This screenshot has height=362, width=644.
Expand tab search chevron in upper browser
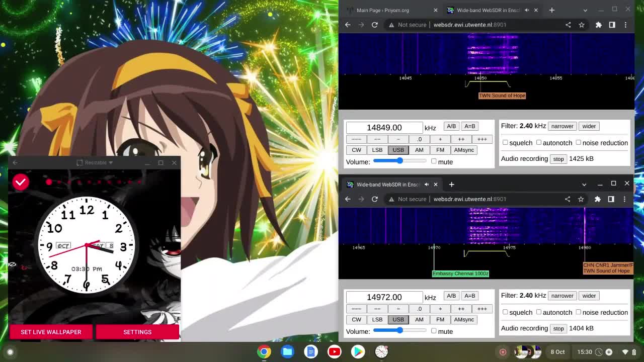pyautogui.click(x=585, y=10)
